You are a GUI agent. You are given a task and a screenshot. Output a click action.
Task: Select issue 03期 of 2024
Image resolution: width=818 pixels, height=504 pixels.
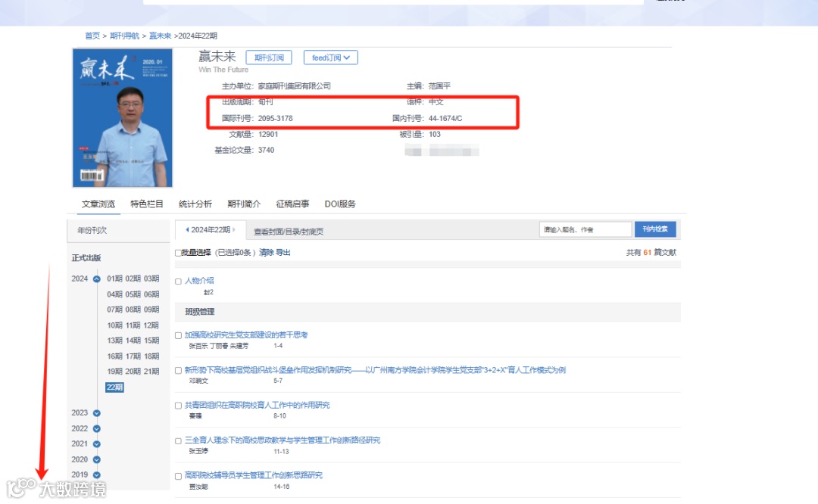tap(151, 278)
